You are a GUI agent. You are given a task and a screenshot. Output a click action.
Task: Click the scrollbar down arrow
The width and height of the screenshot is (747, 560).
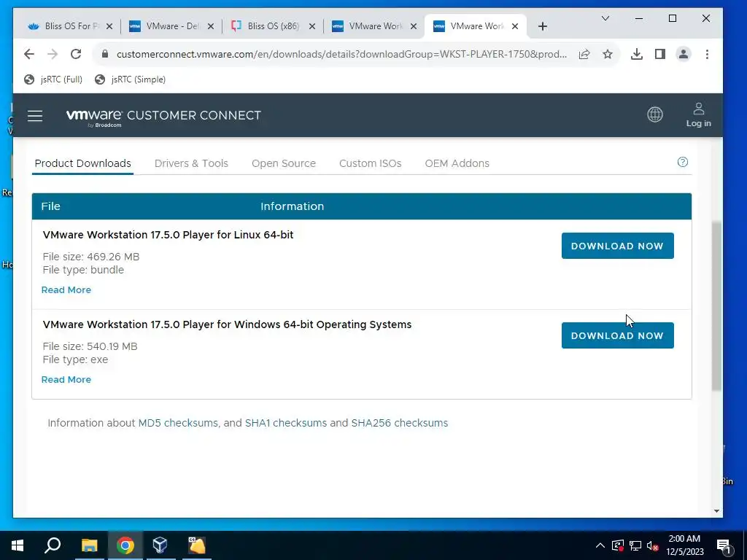pos(716,511)
